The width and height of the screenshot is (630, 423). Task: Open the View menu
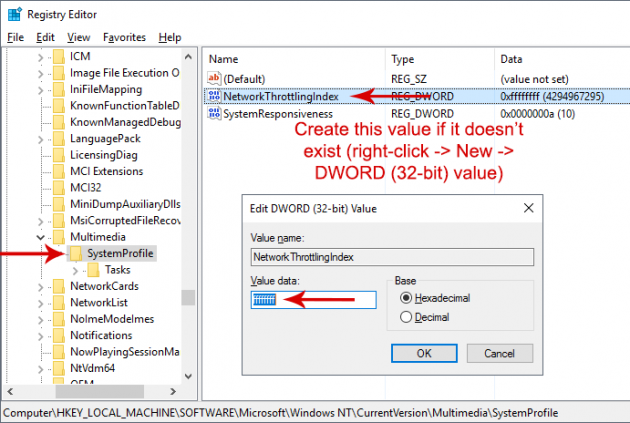pos(79,37)
